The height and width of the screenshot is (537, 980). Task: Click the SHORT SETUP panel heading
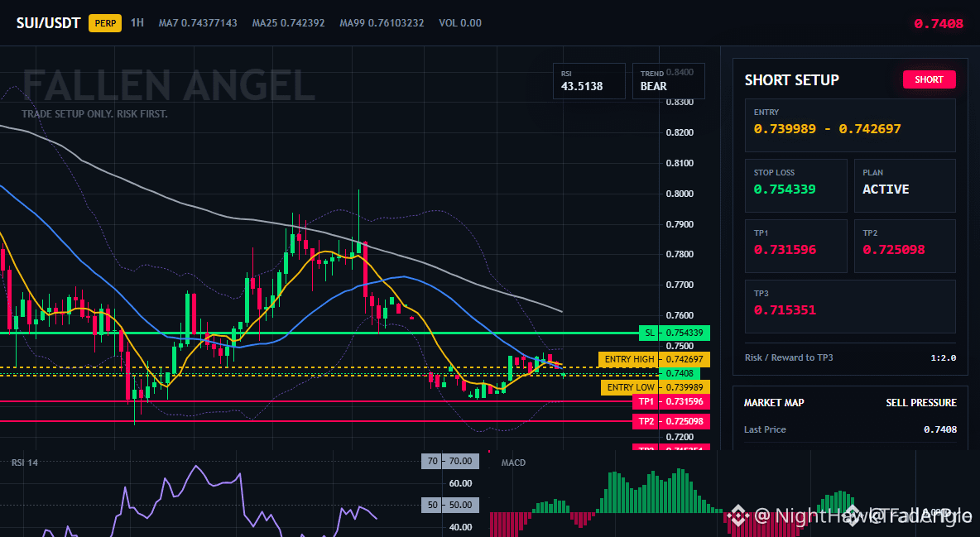(791, 80)
